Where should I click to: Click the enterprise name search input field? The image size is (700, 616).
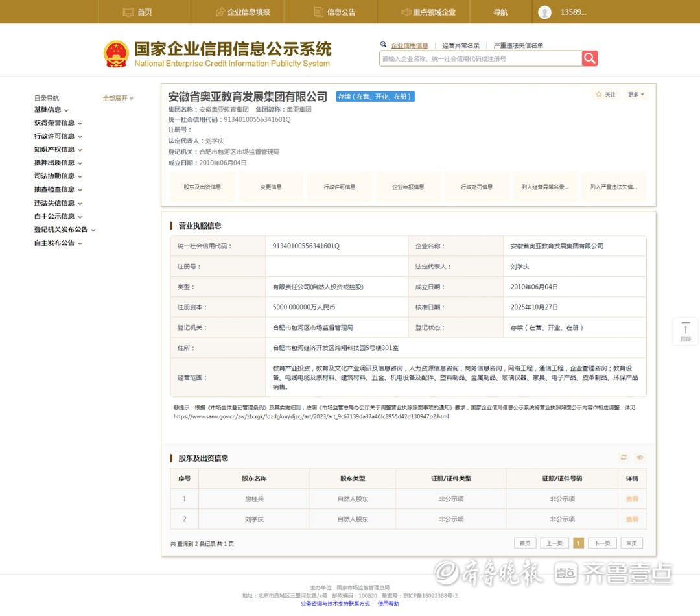point(480,58)
